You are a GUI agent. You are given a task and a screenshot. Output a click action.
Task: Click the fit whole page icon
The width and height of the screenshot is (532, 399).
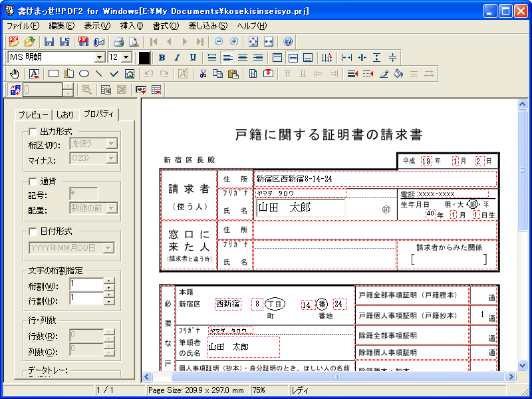(x=253, y=41)
